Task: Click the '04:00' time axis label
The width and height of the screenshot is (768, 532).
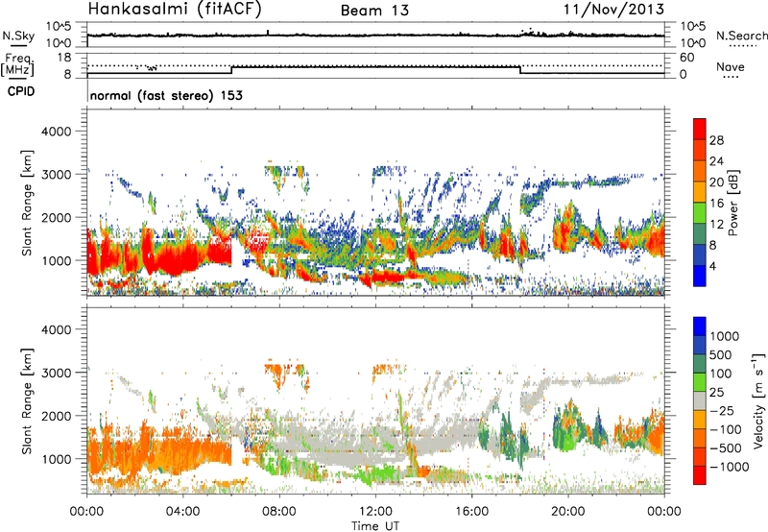Action: click(x=183, y=512)
